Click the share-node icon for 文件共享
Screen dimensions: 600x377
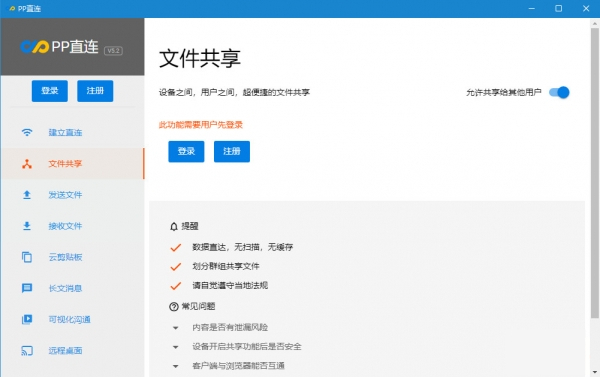[27, 164]
